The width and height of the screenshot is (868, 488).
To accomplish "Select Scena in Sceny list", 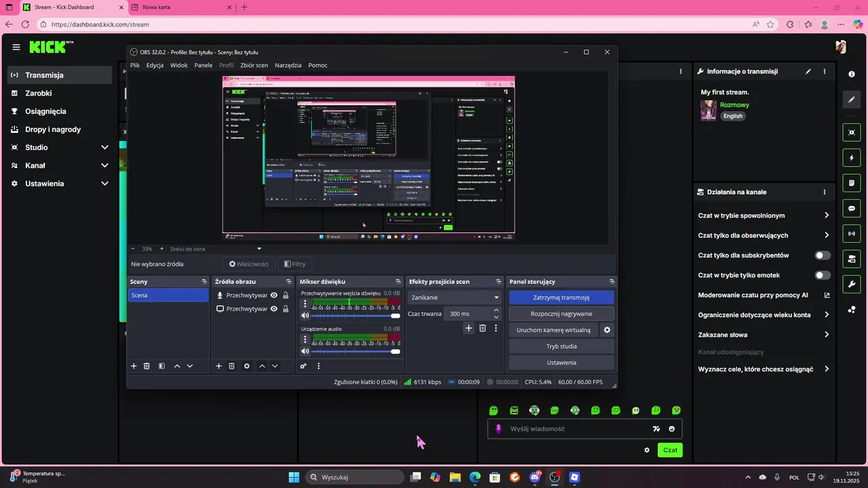I will pyautogui.click(x=168, y=296).
